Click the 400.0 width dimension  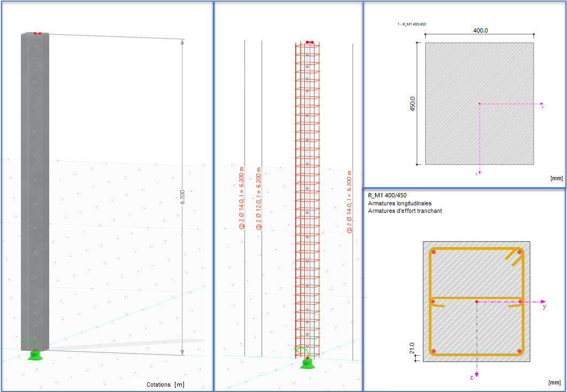[480, 30]
